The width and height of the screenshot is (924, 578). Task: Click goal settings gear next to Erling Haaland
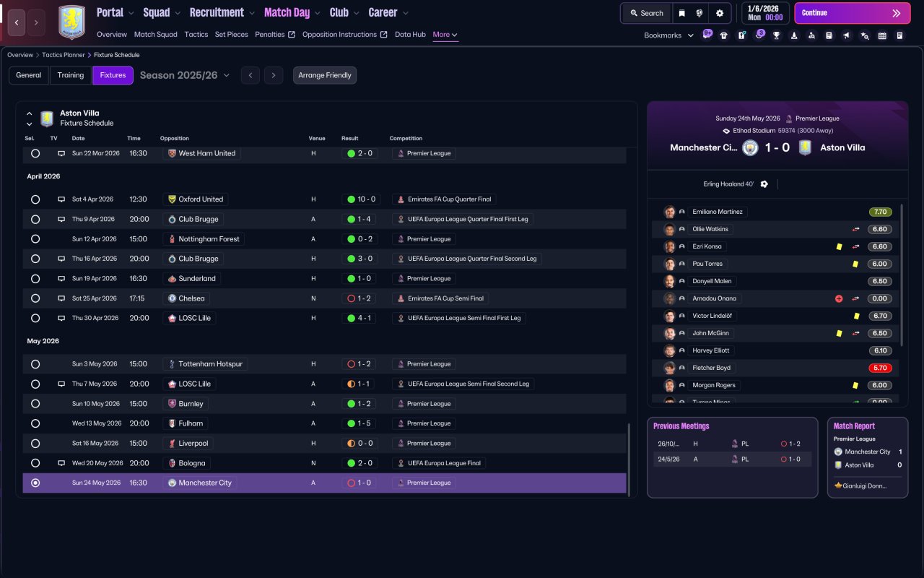[x=764, y=184]
